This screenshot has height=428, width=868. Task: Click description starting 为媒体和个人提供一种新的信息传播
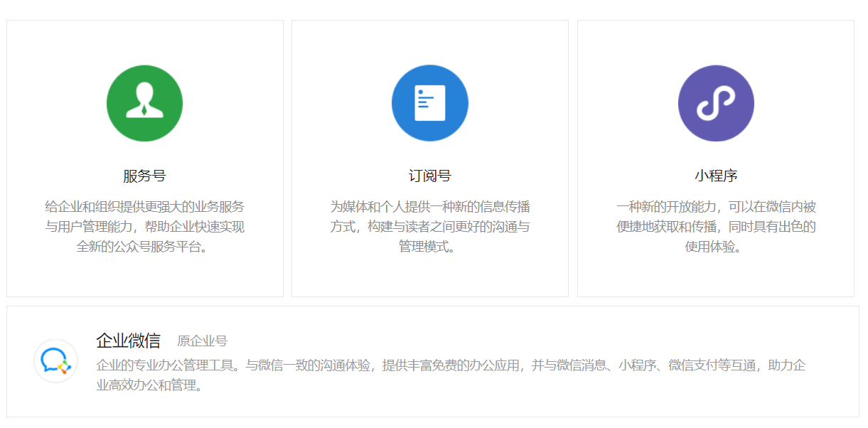point(430,227)
